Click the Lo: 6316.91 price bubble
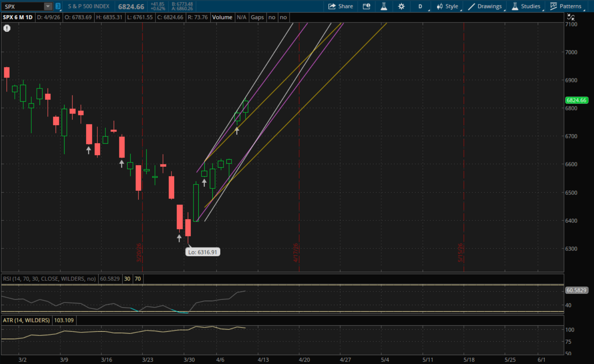This screenshot has height=364, width=594. tap(203, 252)
